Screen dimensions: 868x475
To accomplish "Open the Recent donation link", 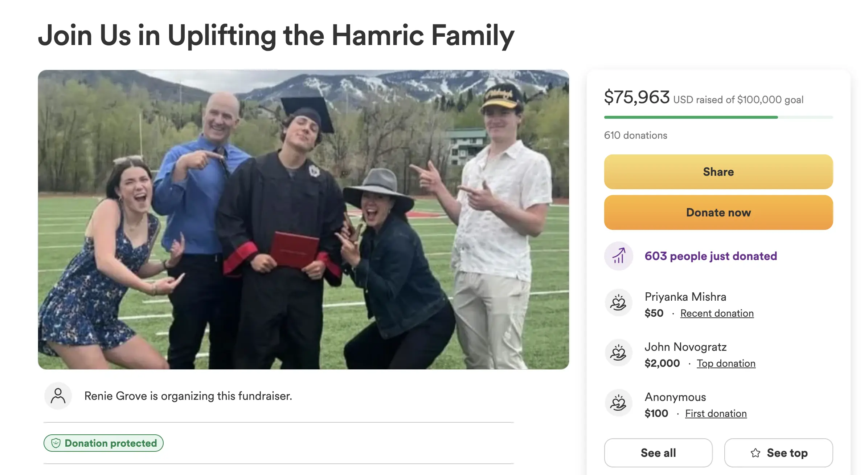I will [717, 313].
